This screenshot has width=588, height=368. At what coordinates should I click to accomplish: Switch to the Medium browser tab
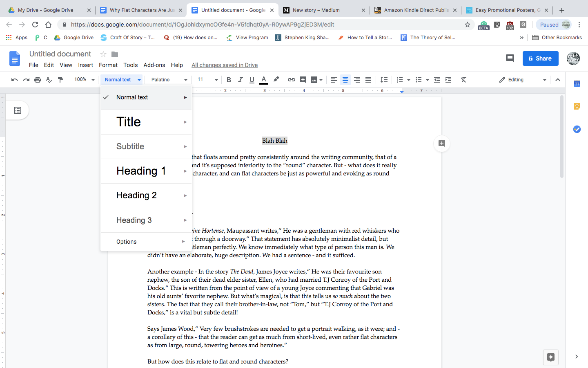318,9
